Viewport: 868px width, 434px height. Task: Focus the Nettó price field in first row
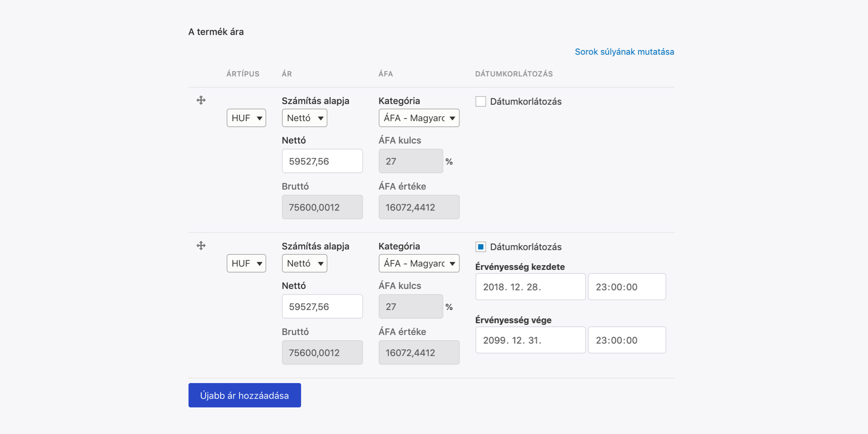coord(322,161)
